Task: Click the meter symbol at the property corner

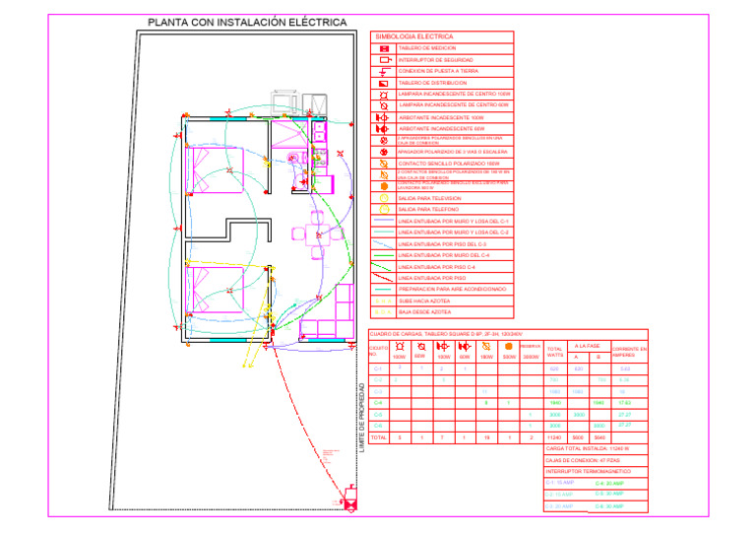Action: click(351, 501)
